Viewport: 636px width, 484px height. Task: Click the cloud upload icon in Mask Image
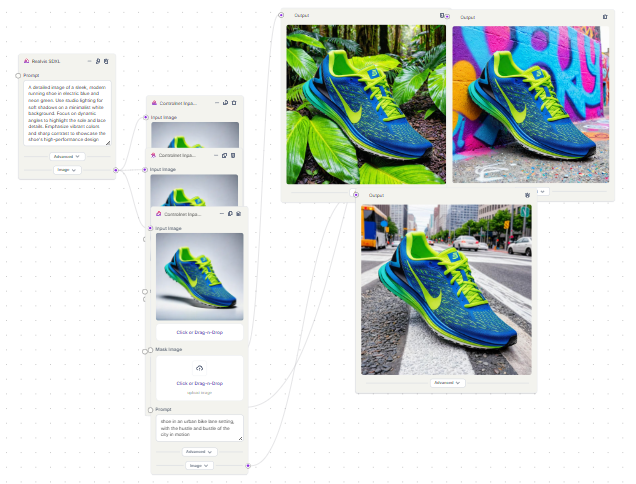200,368
